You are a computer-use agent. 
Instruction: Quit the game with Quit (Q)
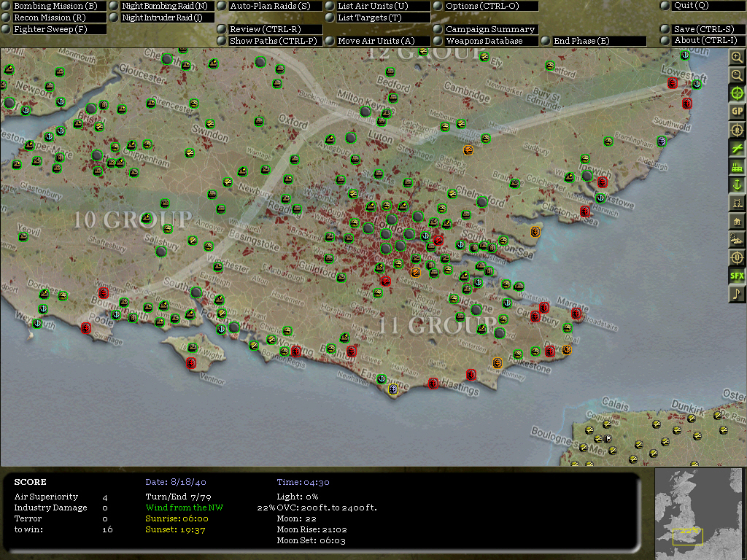point(703,5)
